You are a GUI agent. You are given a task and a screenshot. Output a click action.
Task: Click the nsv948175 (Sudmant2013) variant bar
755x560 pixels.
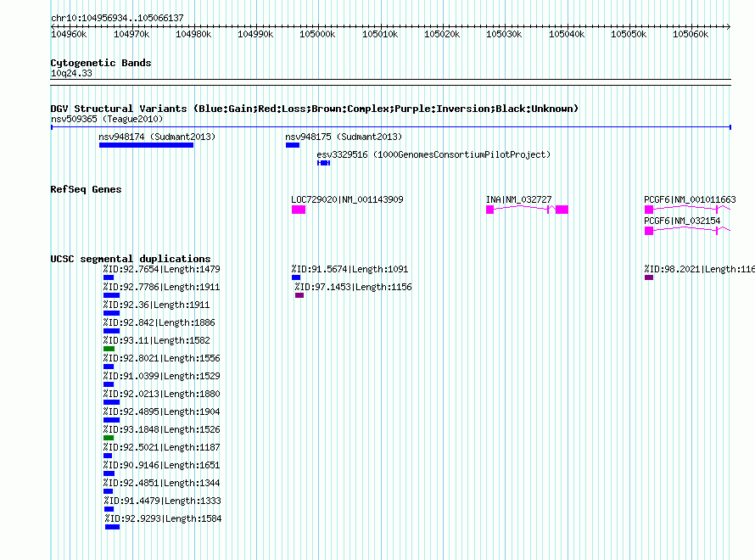[293, 145]
